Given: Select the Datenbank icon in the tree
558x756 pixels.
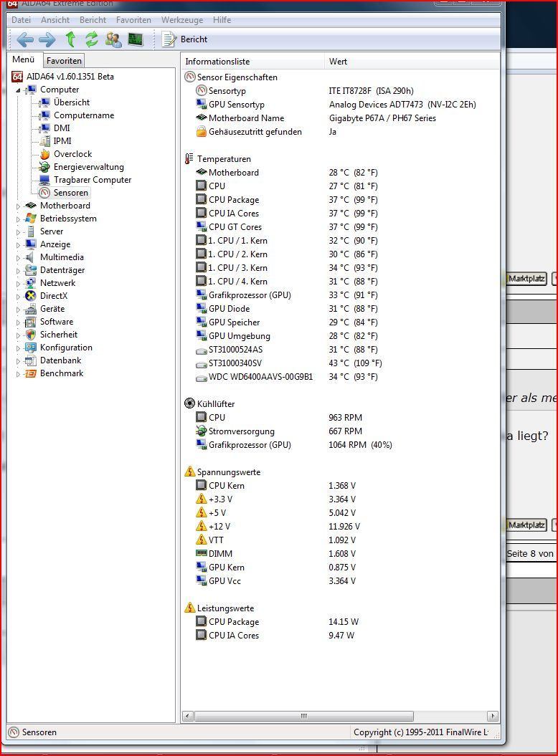Looking at the screenshot, I should [x=31, y=360].
